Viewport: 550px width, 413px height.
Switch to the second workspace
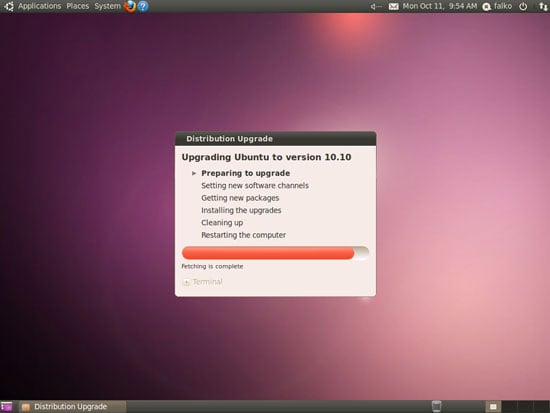(x=509, y=407)
